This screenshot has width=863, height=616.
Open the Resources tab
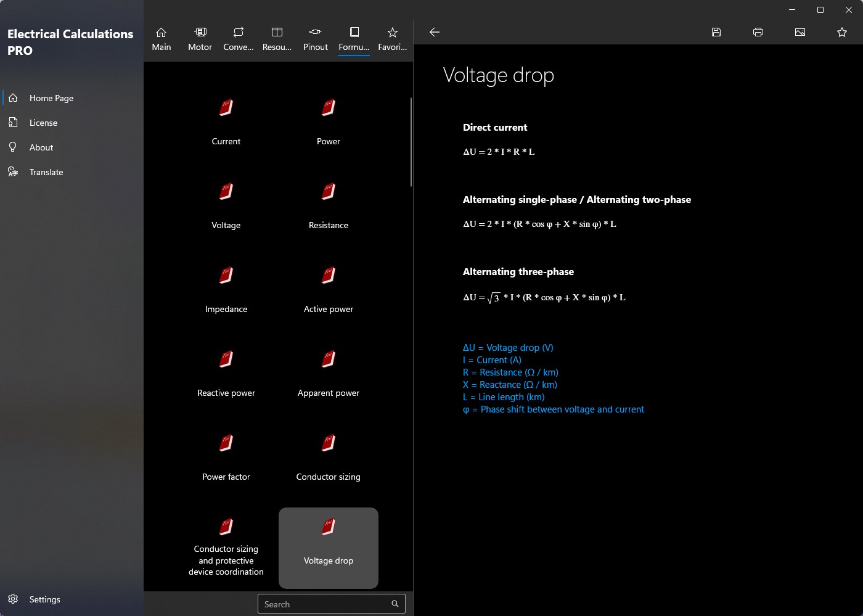277,39
